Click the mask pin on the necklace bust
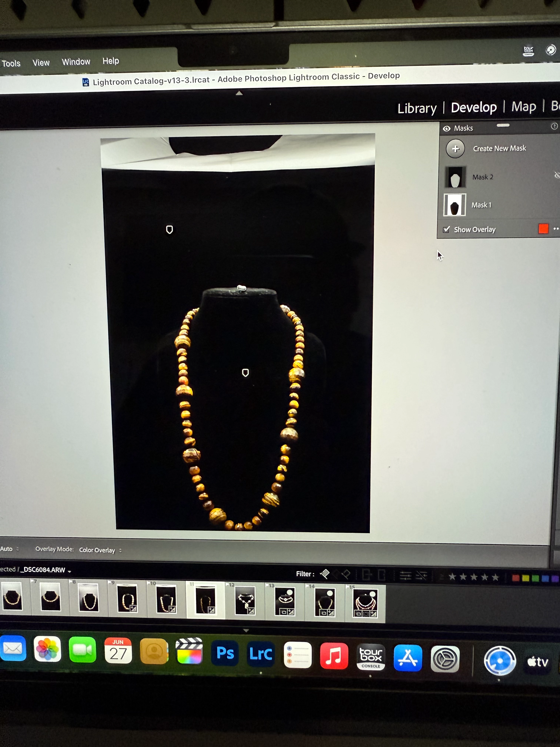 coord(245,373)
